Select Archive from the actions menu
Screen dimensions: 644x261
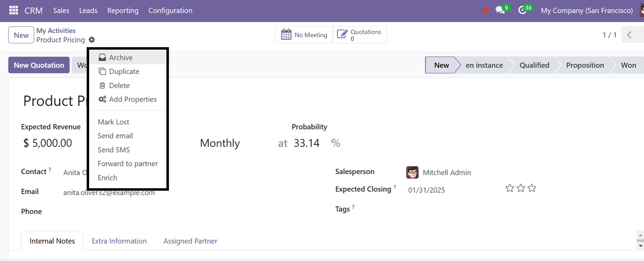(121, 58)
